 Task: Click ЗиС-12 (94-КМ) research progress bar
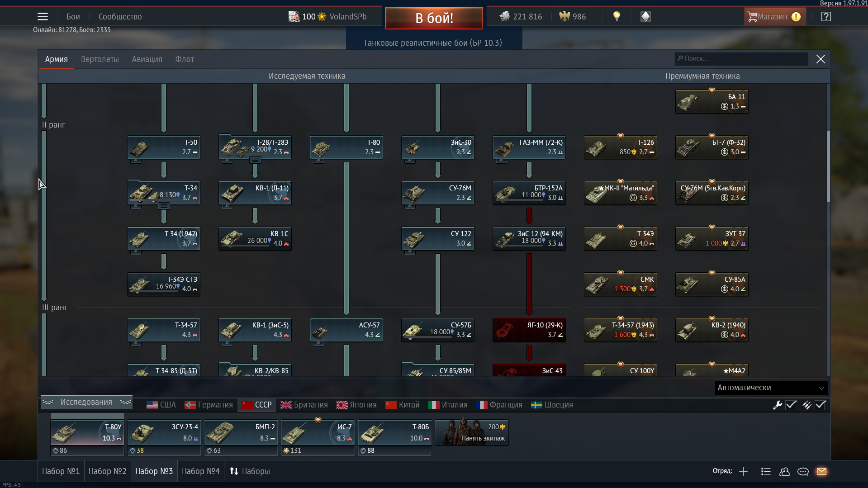(521, 246)
